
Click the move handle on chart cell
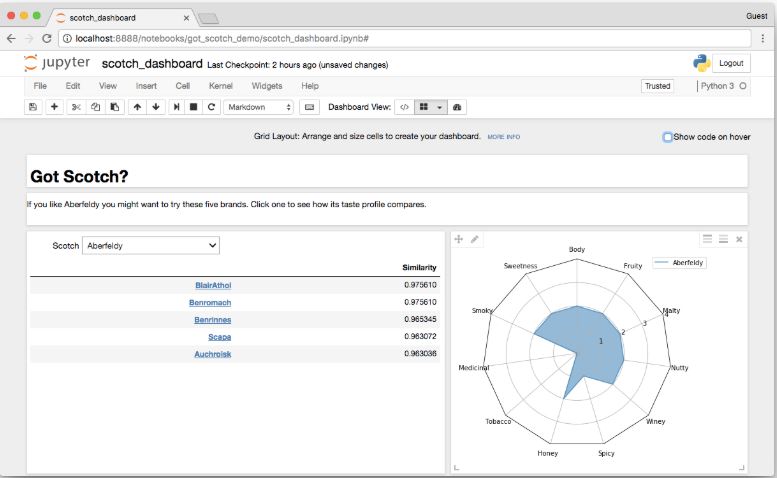point(458,239)
